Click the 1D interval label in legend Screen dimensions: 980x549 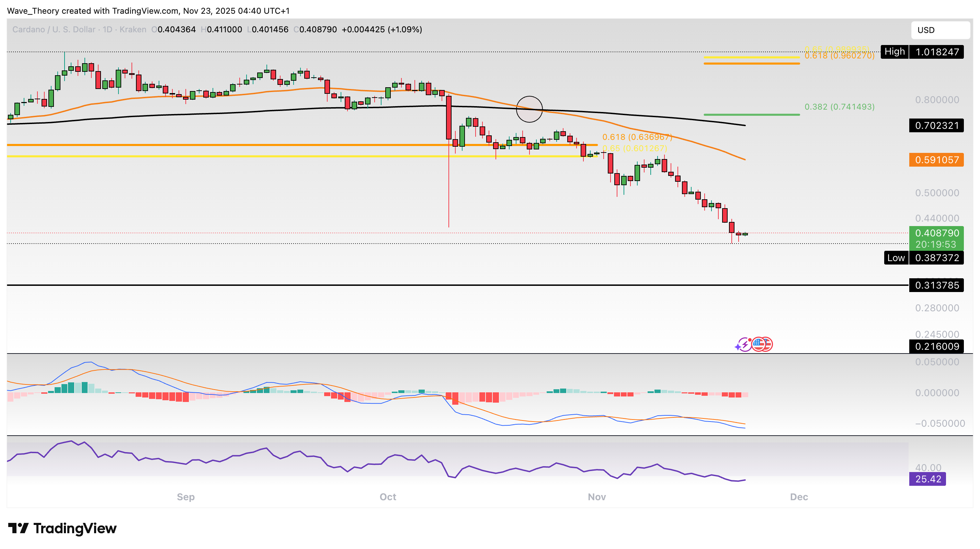click(x=108, y=29)
